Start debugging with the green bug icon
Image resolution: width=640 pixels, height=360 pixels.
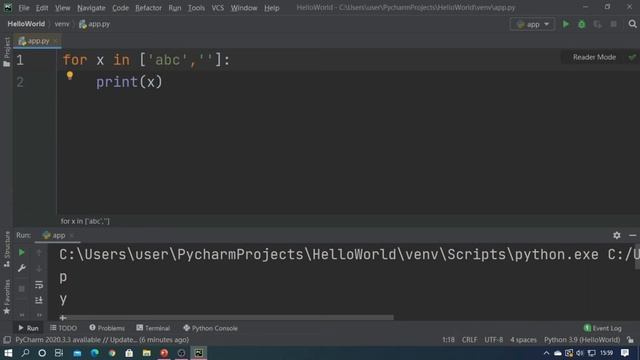pyautogui.click(x=582, y=24)
